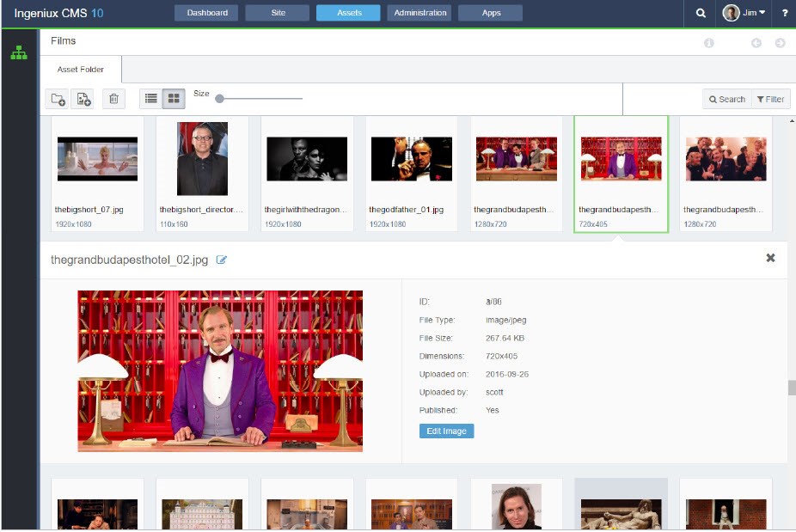Click Jim's avatar picture
Image resolution: width=796 pixels, height=532 pixels.
coord(731,13)
